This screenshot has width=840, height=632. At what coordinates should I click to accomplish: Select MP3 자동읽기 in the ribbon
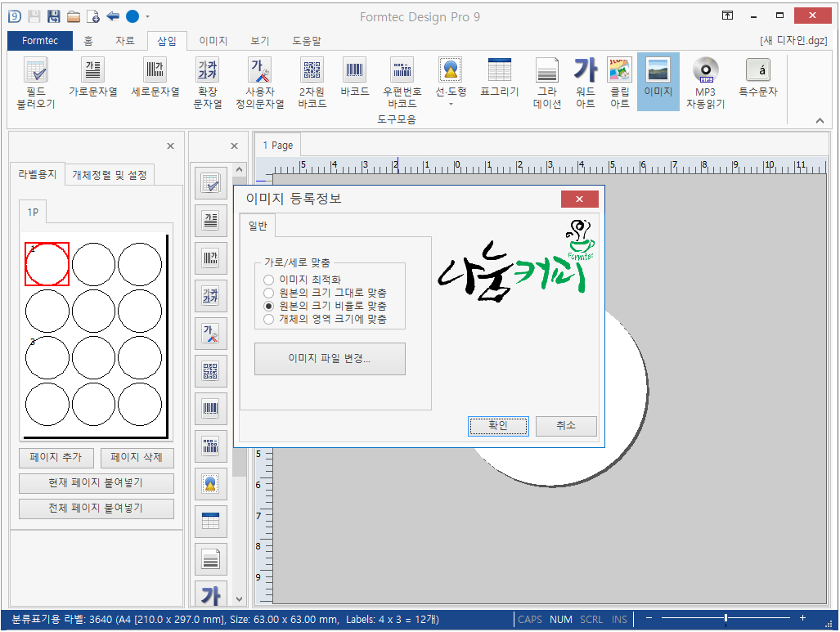click(706, 83)
